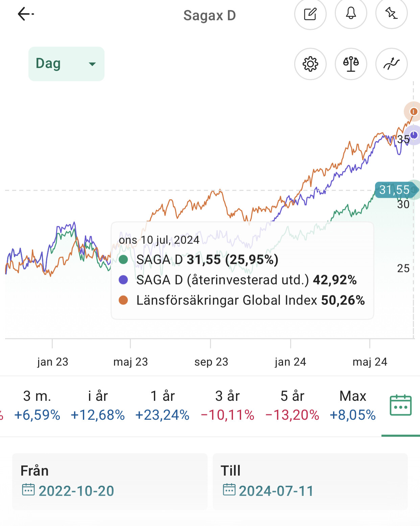
Task: Switch to 3 år period
Action: click(227, 405)
